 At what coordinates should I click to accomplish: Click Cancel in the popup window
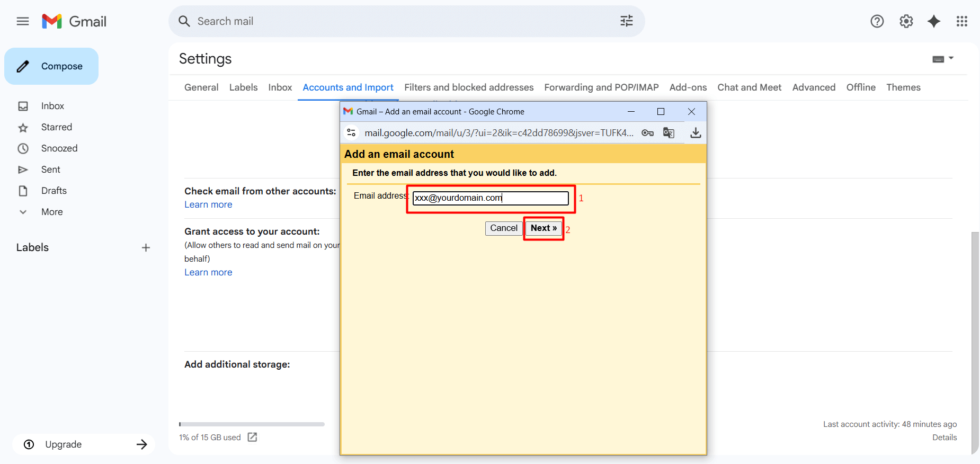coord(504,228)
